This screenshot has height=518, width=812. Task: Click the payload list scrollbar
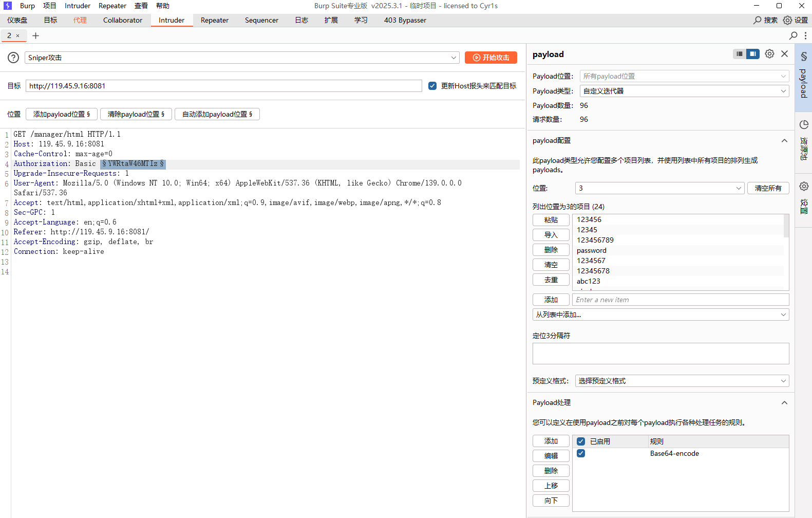[786, 226]
